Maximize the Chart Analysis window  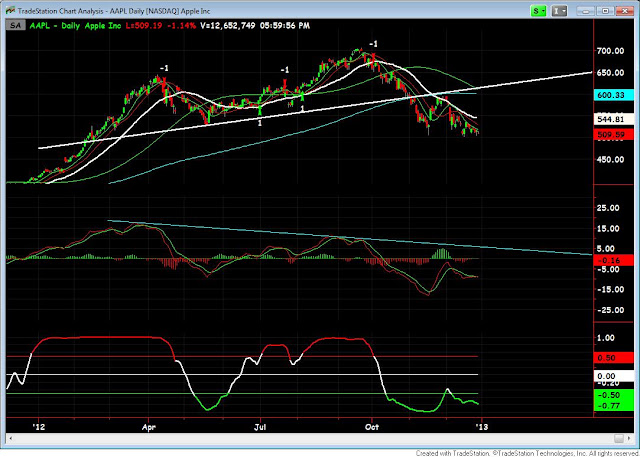[607, 11]
